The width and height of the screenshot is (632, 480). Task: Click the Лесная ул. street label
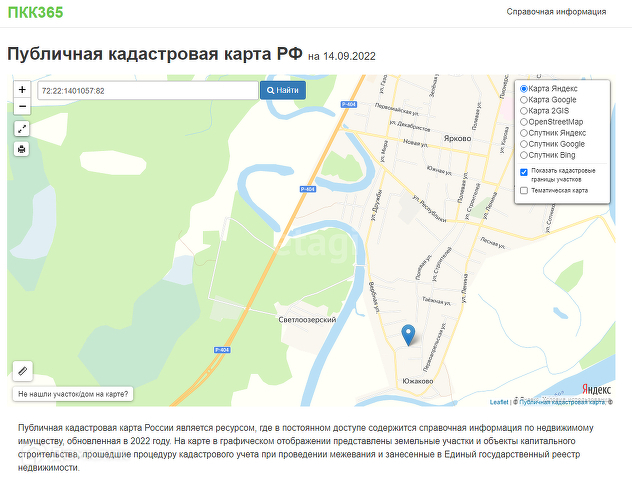tap(492, 243)
